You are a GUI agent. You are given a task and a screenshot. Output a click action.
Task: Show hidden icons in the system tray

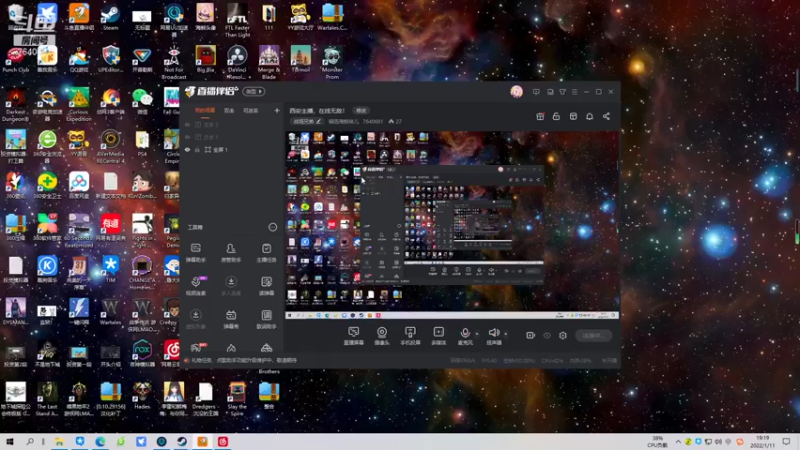[x=678, y=442]
